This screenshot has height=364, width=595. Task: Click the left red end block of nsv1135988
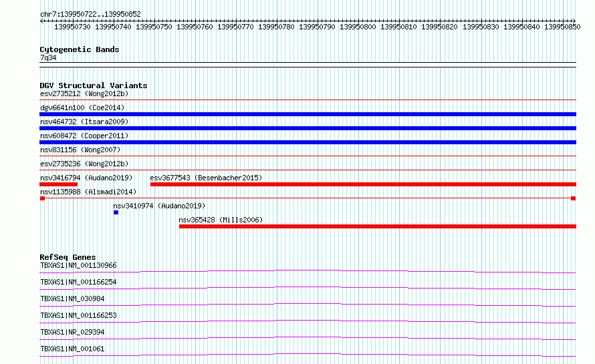click(x=43, y=198)
